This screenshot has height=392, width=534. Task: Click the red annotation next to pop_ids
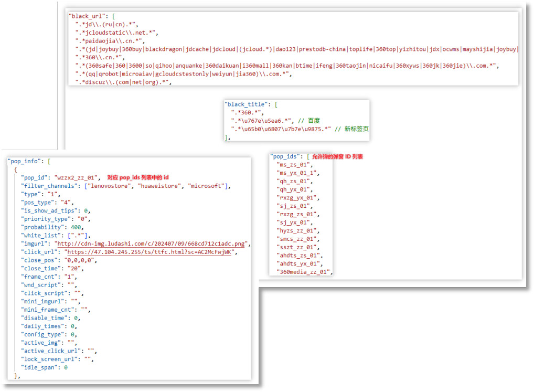337,157
